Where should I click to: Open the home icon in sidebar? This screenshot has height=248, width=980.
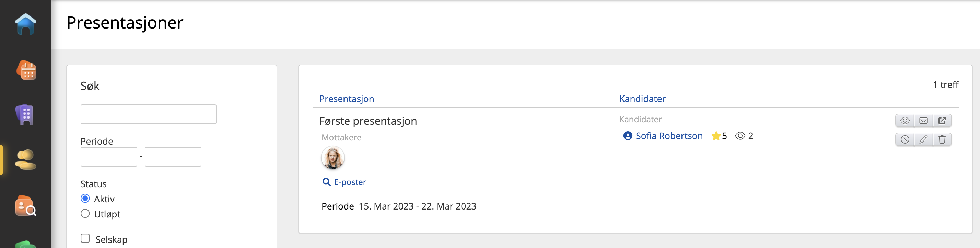(25, 24)
